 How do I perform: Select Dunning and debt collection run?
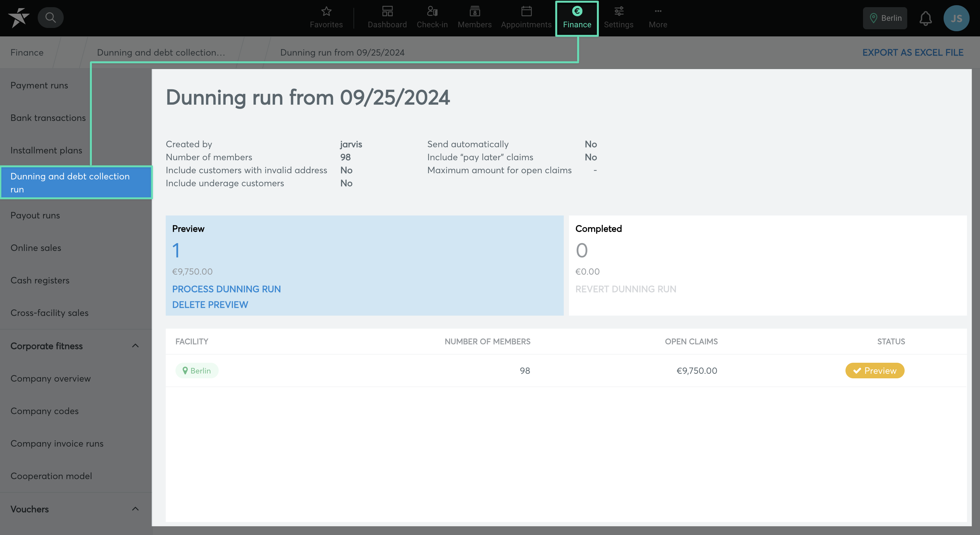76,183
